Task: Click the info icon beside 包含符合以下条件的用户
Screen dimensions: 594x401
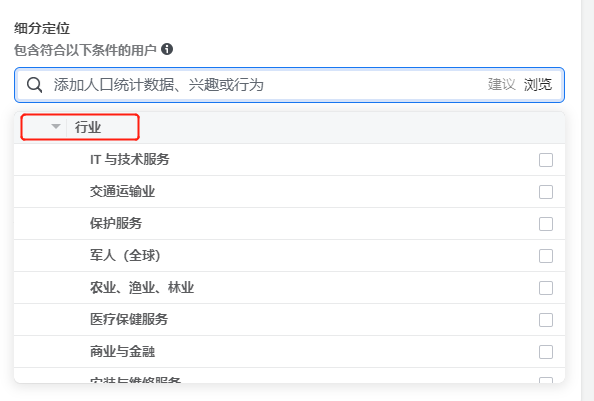Action: point(167,49)
